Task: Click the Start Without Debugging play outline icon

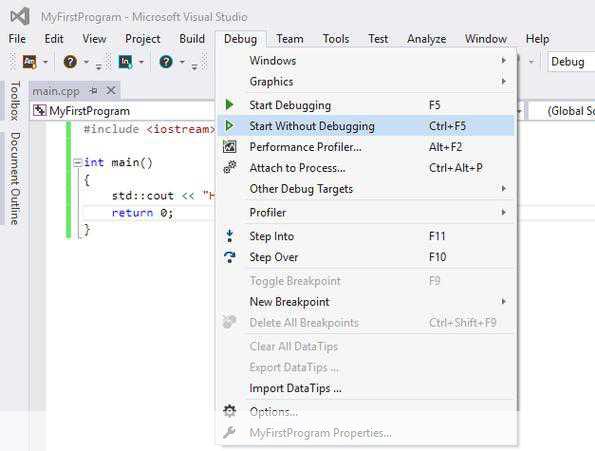Action: [229, 125]
